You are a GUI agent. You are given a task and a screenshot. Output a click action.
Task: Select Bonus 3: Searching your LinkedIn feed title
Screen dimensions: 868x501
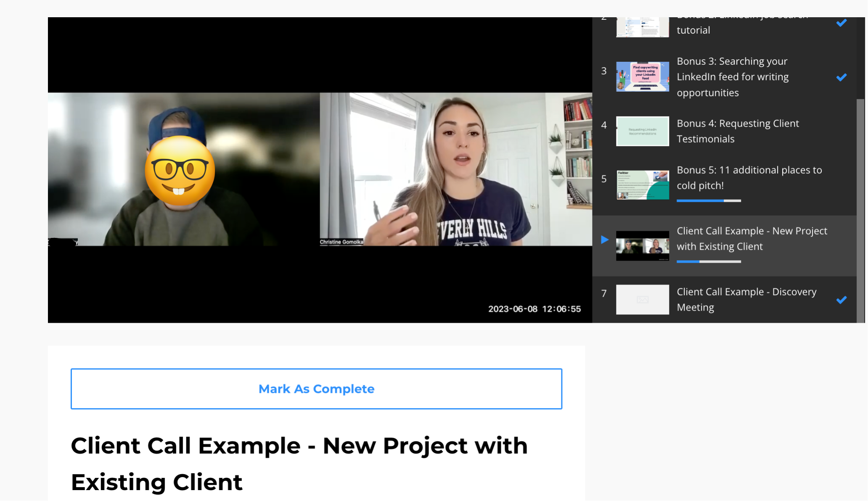(732, 77)
